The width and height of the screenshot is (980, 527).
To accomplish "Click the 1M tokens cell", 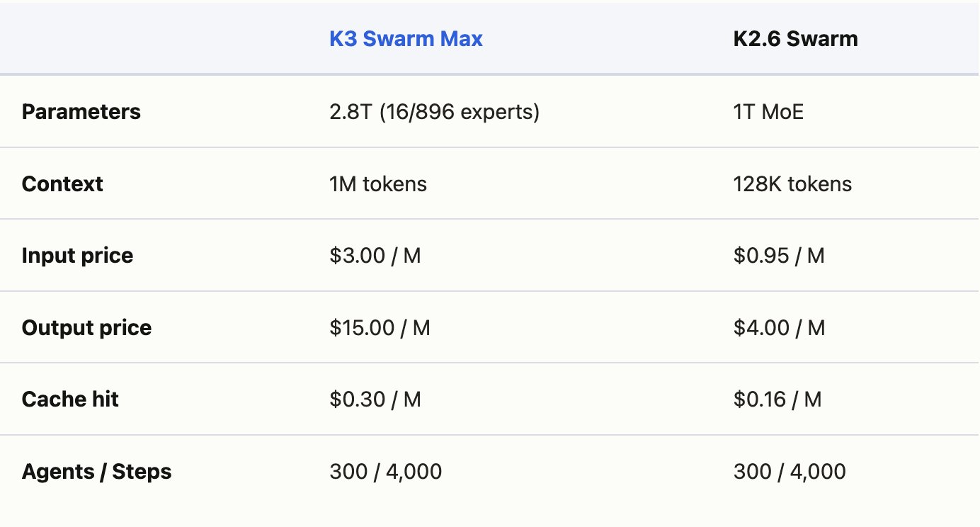I will (378, 184).
